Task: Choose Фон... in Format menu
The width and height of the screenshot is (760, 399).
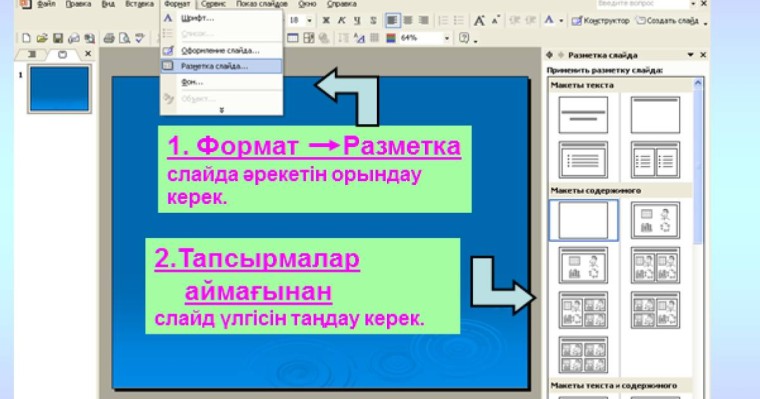Action: [x=222, y=82]
